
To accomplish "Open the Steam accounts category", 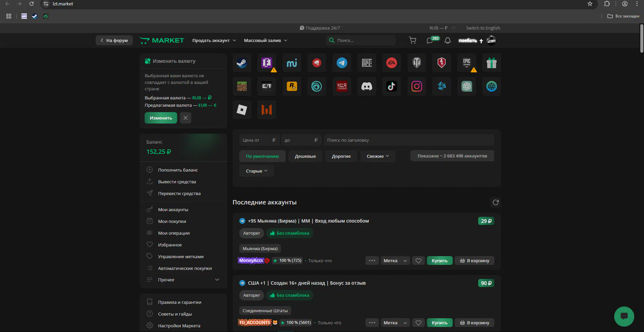I will click(242, 63).
